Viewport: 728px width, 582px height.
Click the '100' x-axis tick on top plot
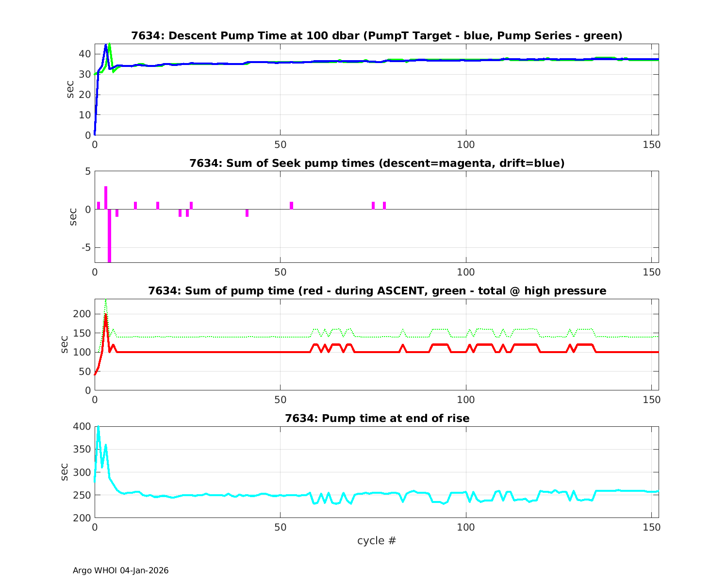(466, 145)
